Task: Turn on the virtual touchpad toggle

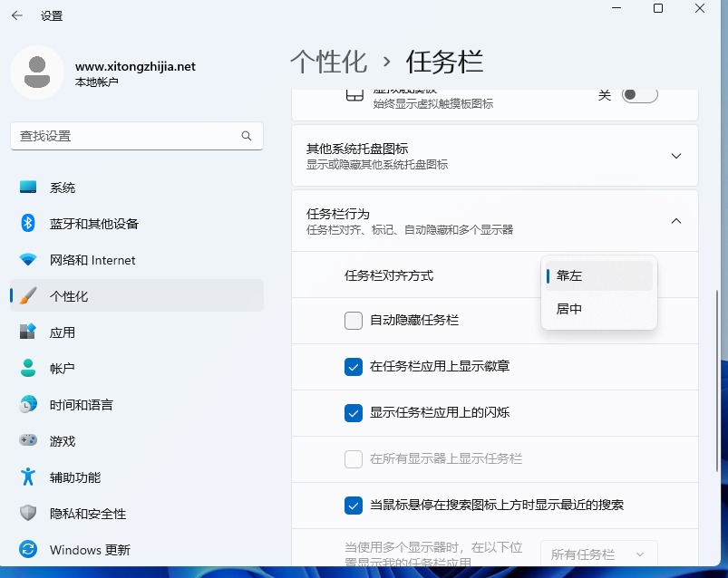Action: pyautogui.click(x=639, y=94)
